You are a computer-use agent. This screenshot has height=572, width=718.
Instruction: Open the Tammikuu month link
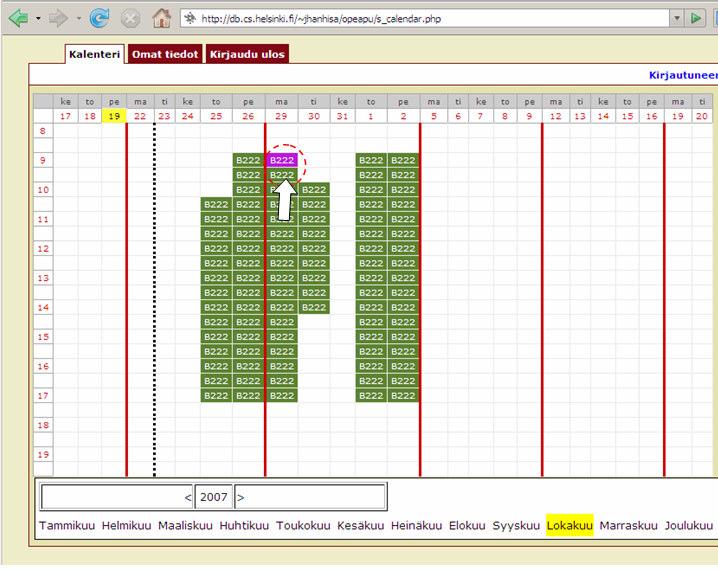coord(67,525)
